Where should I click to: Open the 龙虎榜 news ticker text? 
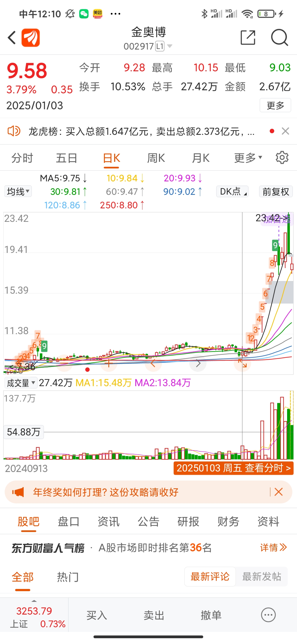[141, 132]
